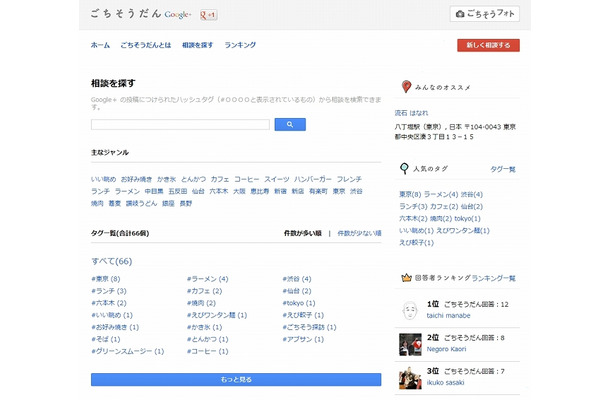This screenshot has width=610, height=400.
Task: Select the 長野 genre link
Action: point(186,204)
